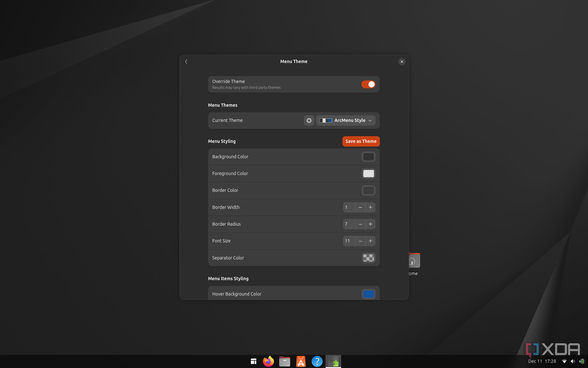
Task: Open the Separator Color swatch
Action: (x=368, y=258)
